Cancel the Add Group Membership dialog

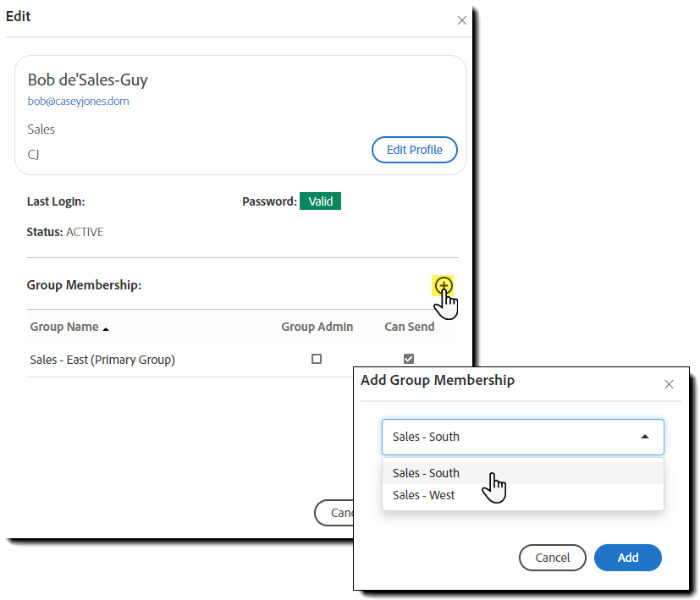pos(552,558)
